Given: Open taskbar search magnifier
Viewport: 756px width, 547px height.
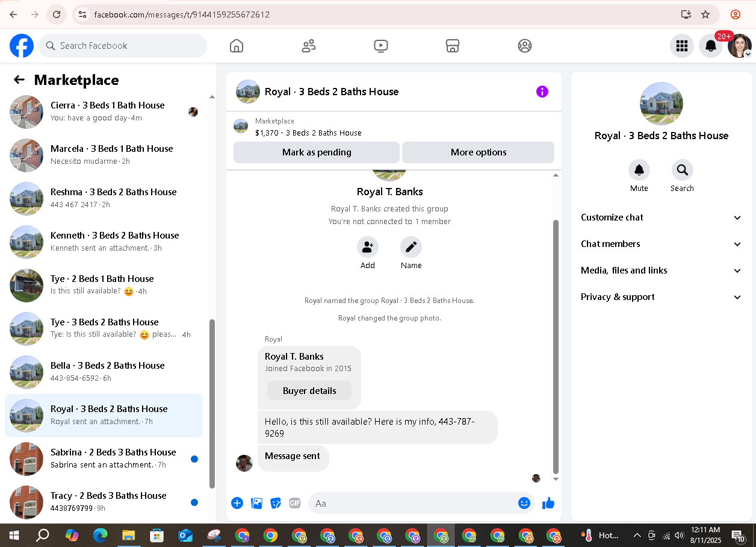Looking at the screenshot, I should point(42,535).
